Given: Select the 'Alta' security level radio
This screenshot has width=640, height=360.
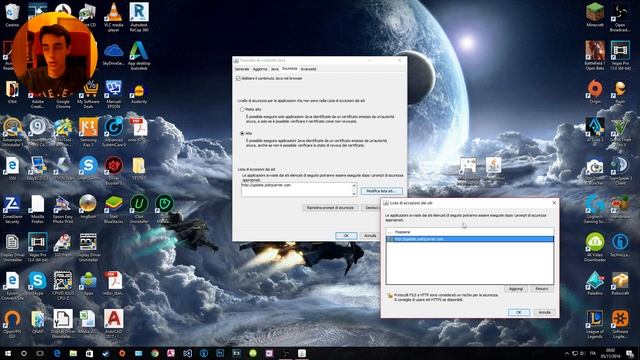Looking at the screenshot, I should (x=242, y=133).
